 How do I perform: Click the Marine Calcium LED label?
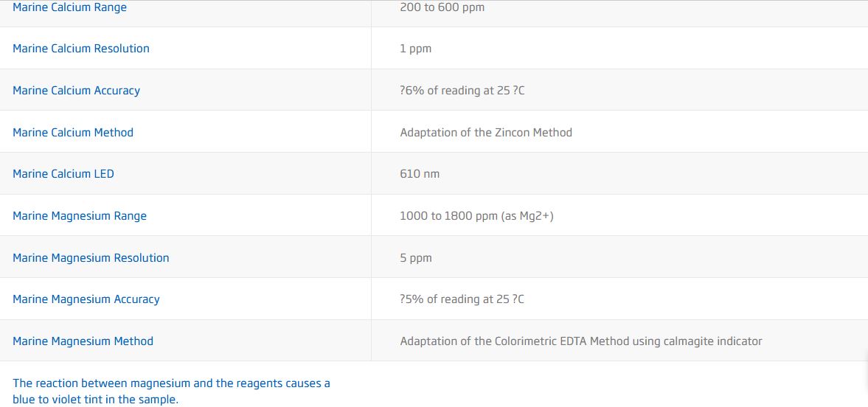click(63, 174)
